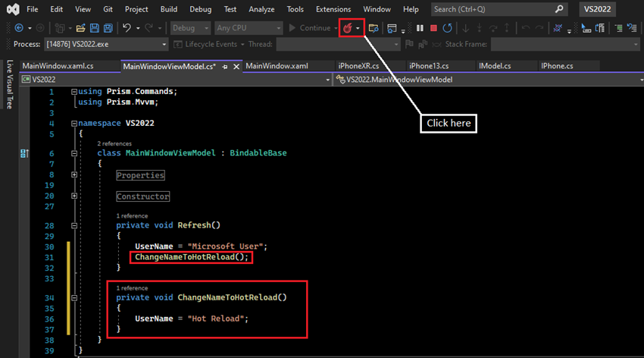The image size is (644, 358).
Task: Open the Window menu
Action: [377, 9]
